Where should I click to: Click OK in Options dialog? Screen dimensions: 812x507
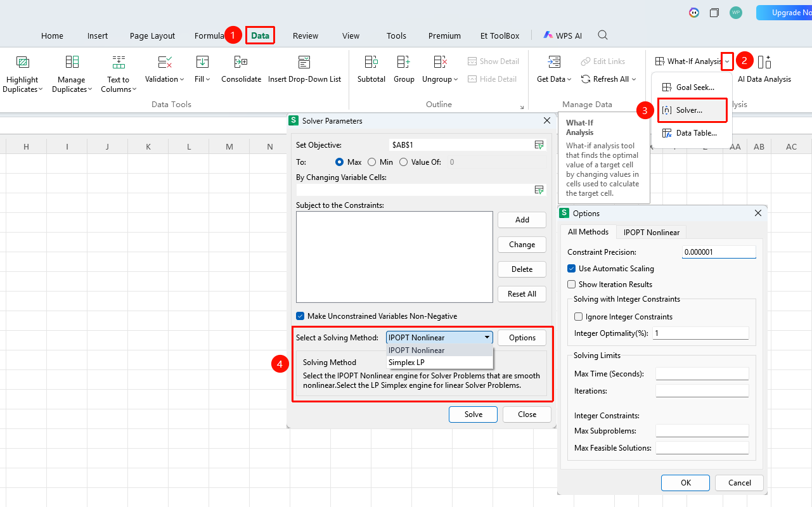(686, 483)
